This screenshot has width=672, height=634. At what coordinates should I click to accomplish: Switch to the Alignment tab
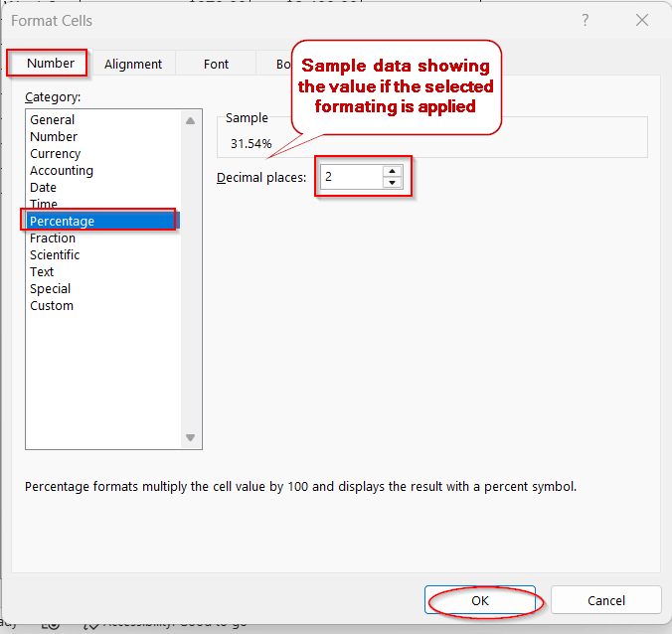[133, 64]
